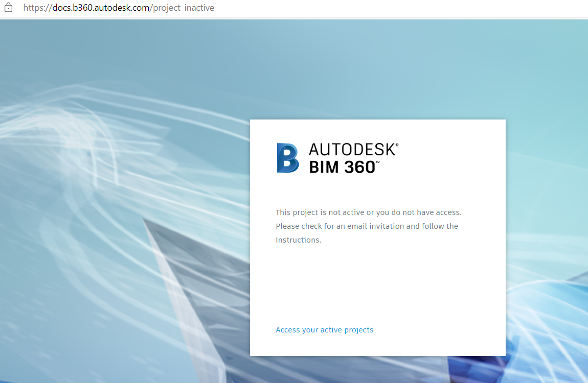This screenshot has height=383, width=588.
Task: Click the blue BIM 360 "B" logo icon
Action: coord(288,158)
